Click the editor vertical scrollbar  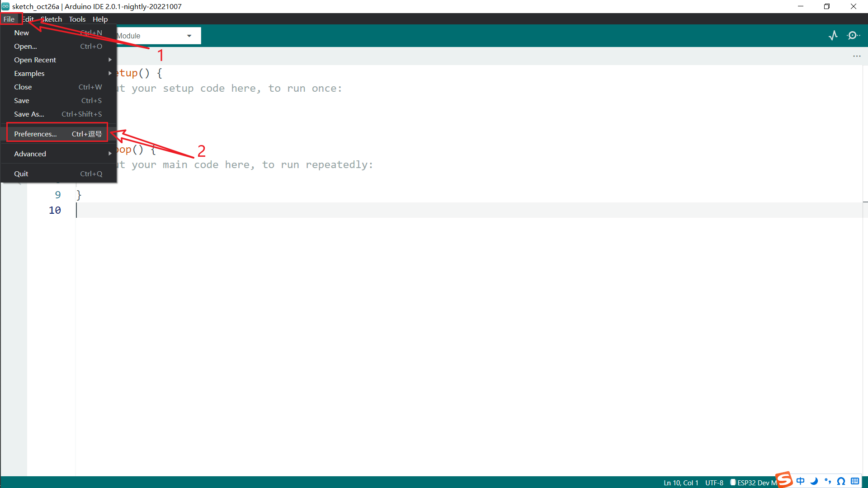(865, 270)
